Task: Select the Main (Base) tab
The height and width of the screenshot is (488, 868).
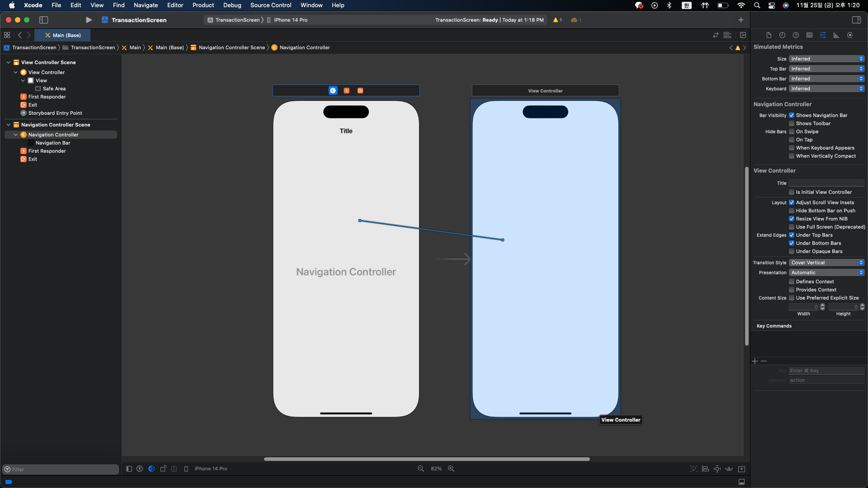Action: [x=62, y=35]
